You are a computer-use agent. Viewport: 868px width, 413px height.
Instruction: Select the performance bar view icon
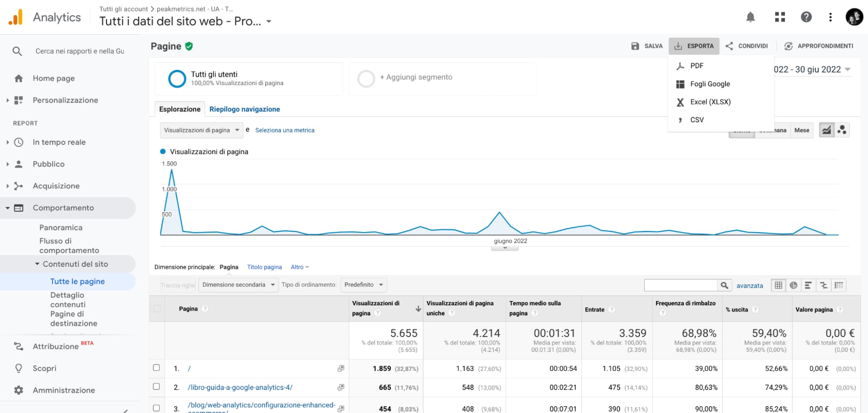(808, 285)
